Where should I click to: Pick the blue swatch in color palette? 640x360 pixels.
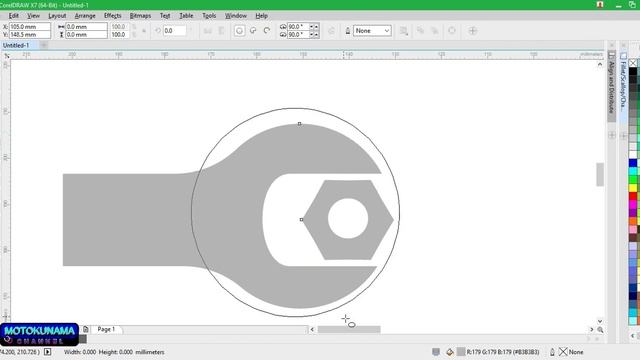[x=633, y=163]
